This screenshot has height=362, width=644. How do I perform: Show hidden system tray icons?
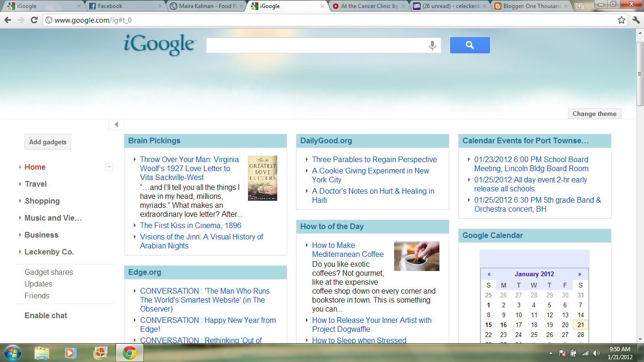tap(551, 353)
